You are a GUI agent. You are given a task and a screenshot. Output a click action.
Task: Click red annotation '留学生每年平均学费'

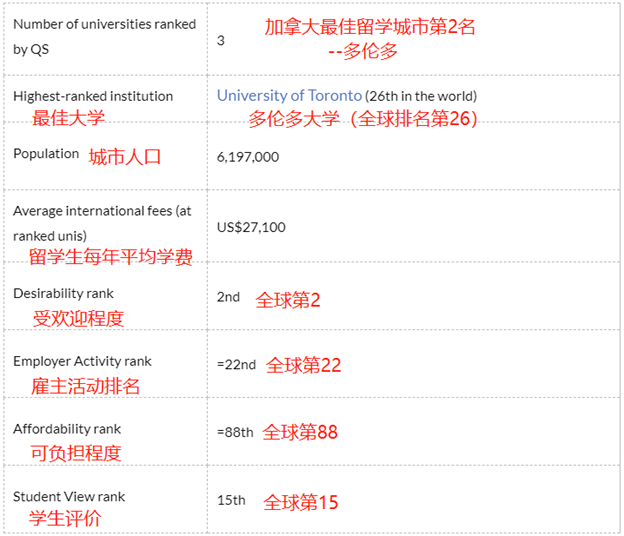(111, 257)
